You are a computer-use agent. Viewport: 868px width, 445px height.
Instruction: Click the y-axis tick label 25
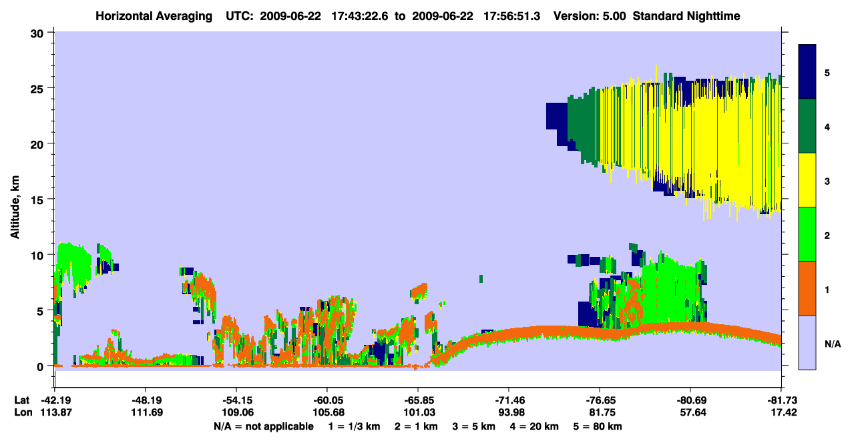39,87
